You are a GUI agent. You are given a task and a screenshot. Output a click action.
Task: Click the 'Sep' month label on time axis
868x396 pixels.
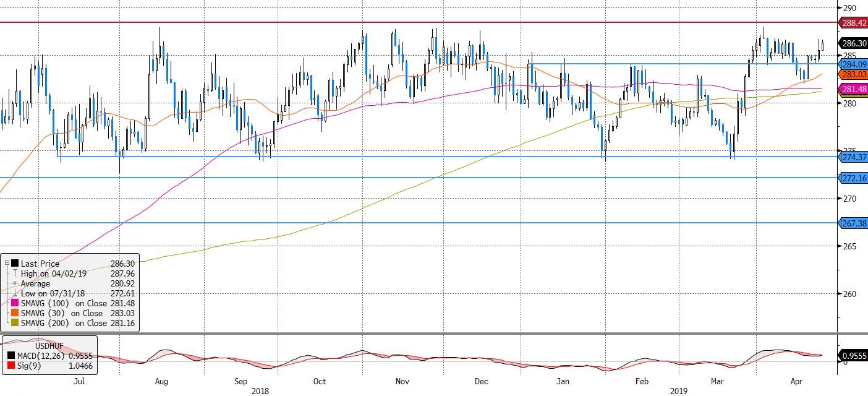241,382
